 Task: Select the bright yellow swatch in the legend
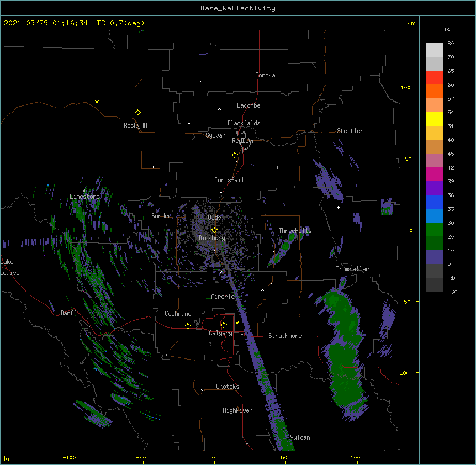(x=434, y=119)
